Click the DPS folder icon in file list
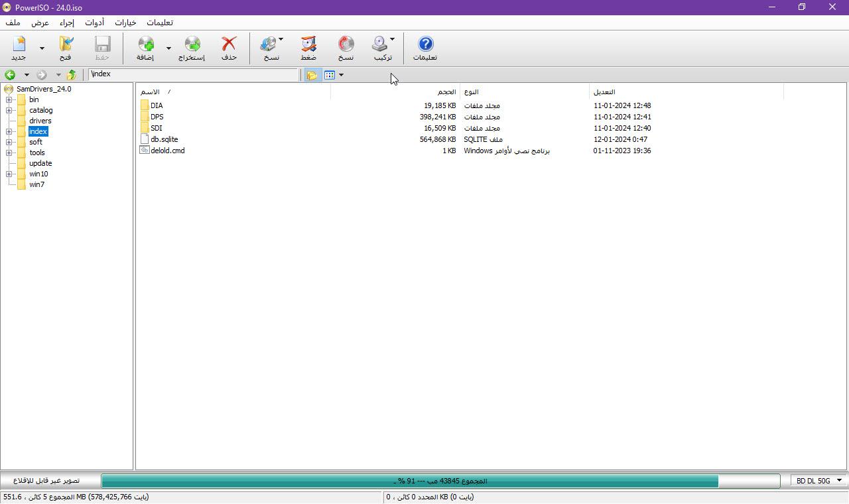 (145, 117)
